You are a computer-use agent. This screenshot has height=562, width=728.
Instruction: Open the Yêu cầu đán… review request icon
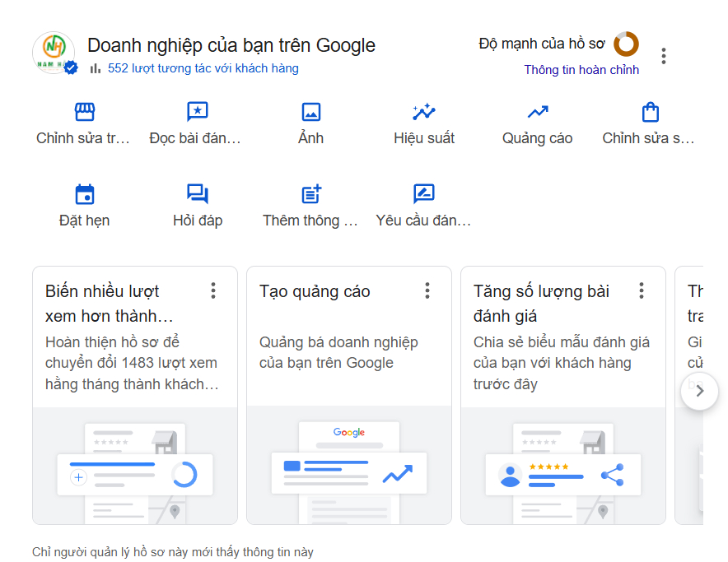[424, 194]
